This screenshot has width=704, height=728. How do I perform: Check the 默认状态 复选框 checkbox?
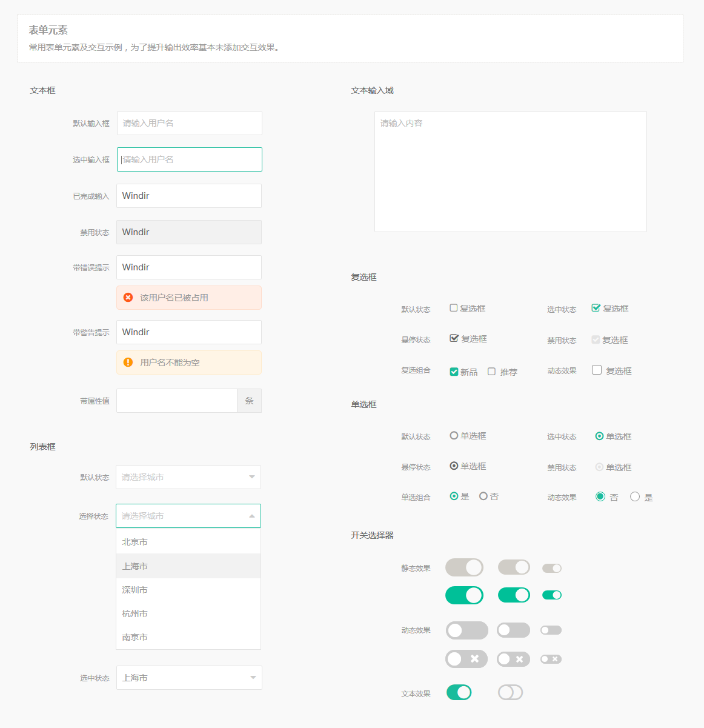454,308
